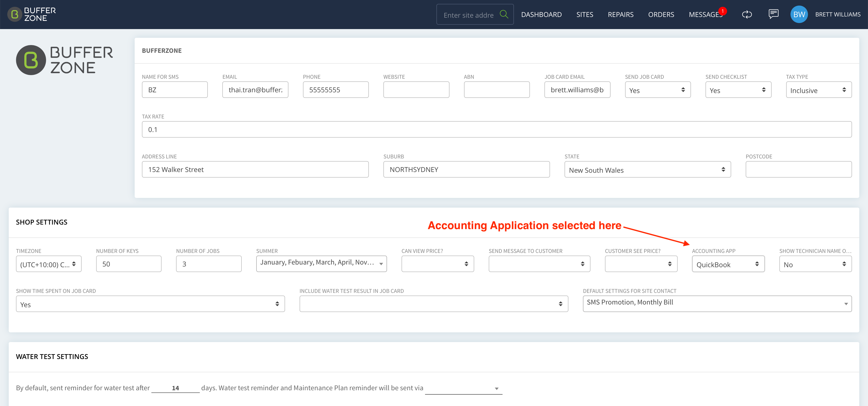The width and height of the screenshot is (868, 406).
Task: Open the Accounting App dropdown
Action: (x=728, y=264)
